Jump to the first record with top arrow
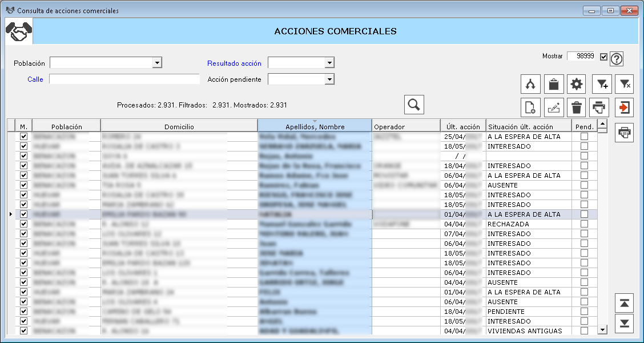Image resolution: width=644 pixels, height=343 pixels. coord(625,302)
